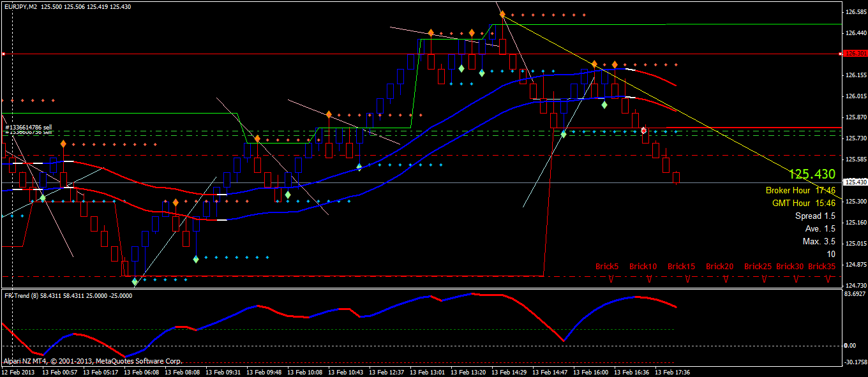868x377 pixels.
Task: Click the large green 125.430 price display
Action: [x=812, y=174]
